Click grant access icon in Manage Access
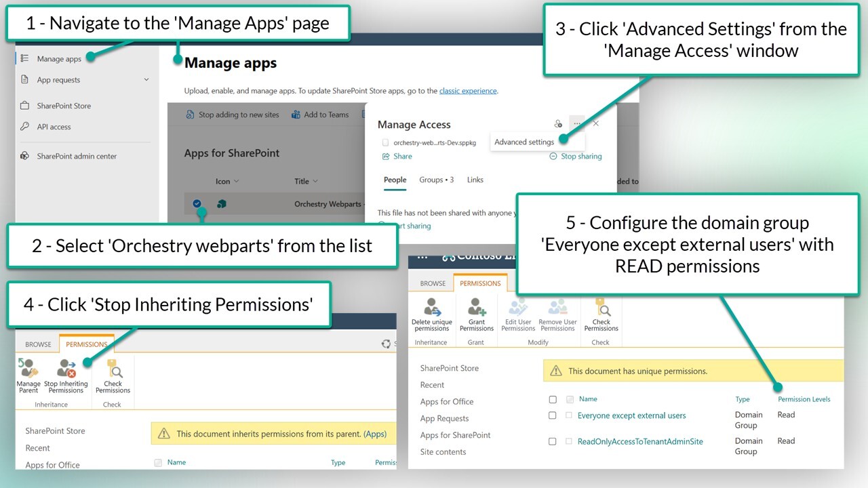Image resolution: width=868 pixels, height=488 pixels. pyautogui.click(x=558, y=124)
